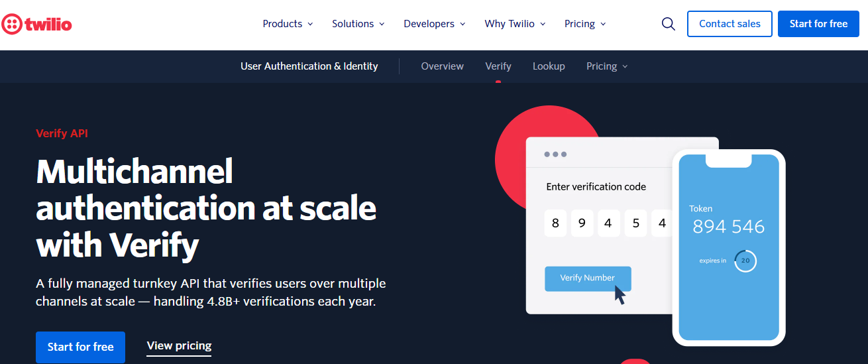Click the first verification code digit box
868x364 pixels.
[x=555, y=223]
